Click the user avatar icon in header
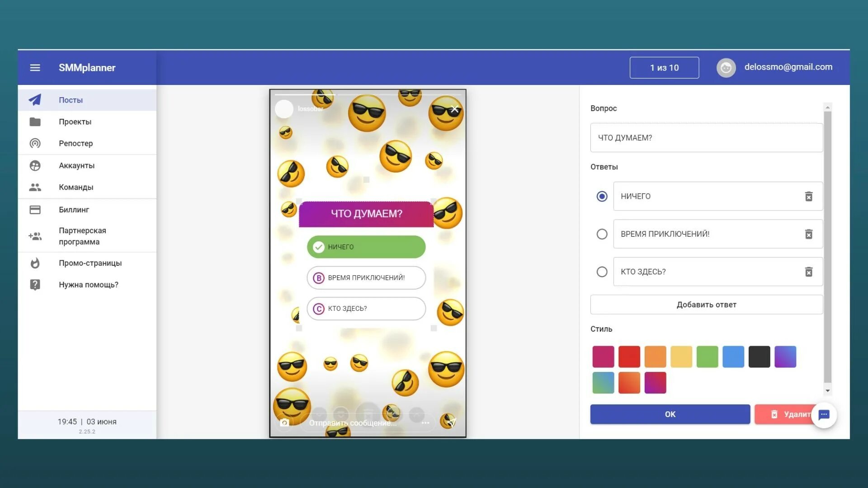This screenshot has height=488, width=868. (x=726, y=68)
